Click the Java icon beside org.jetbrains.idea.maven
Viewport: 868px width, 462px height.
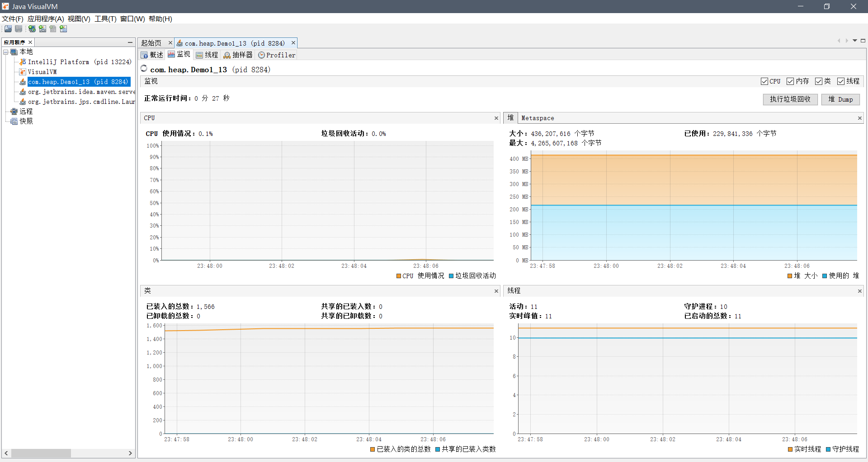pos(23,92)
